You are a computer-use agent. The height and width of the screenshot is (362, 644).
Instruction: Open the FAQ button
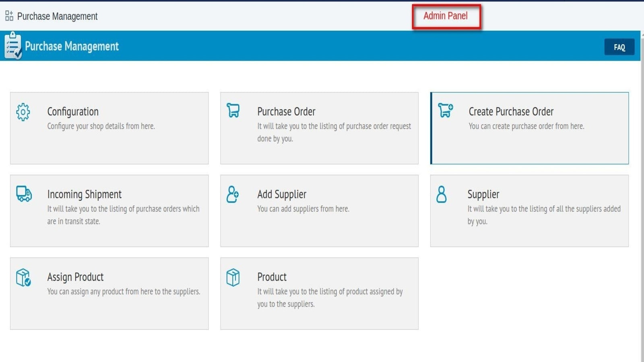click(619, 47)
